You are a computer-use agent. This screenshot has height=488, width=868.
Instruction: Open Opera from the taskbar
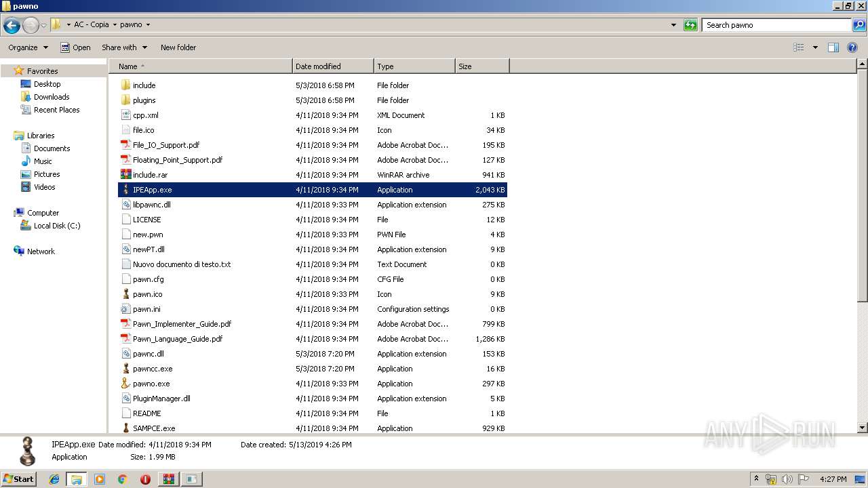click(145, 479)
